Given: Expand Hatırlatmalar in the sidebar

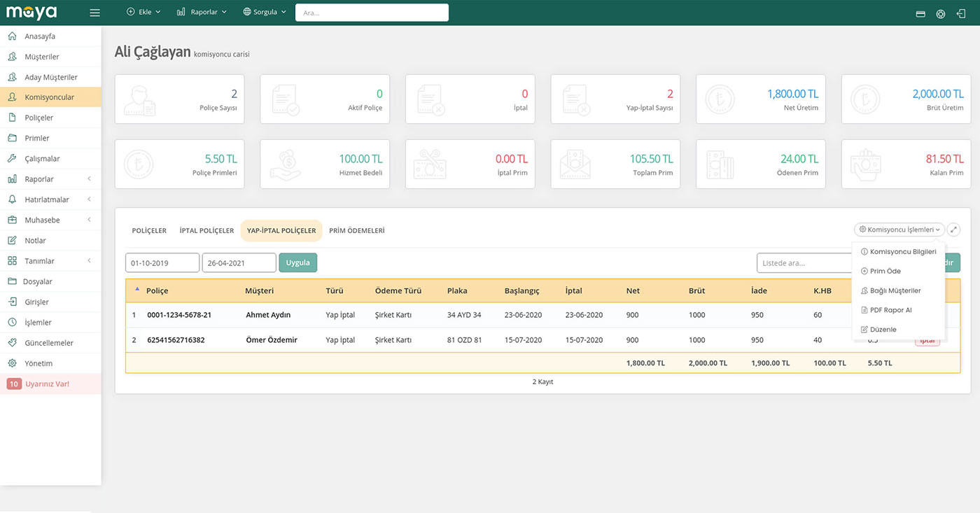Looking at the screenshot, I should point(50,199).
